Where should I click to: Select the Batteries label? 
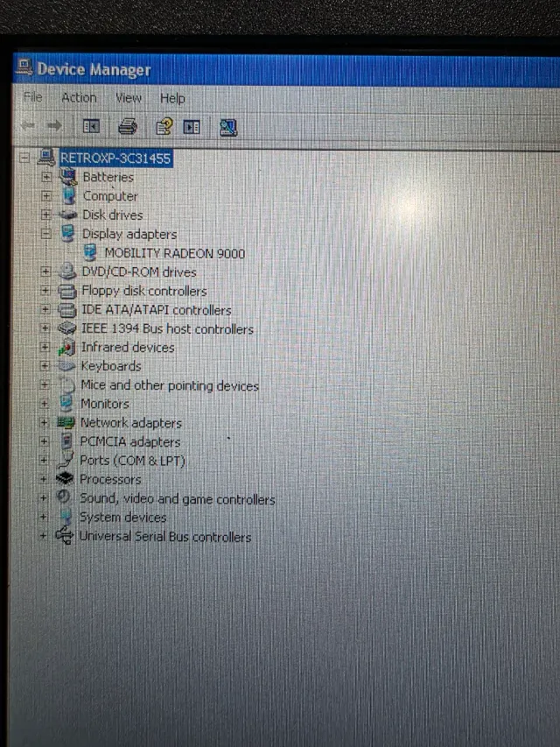[108, 177]
